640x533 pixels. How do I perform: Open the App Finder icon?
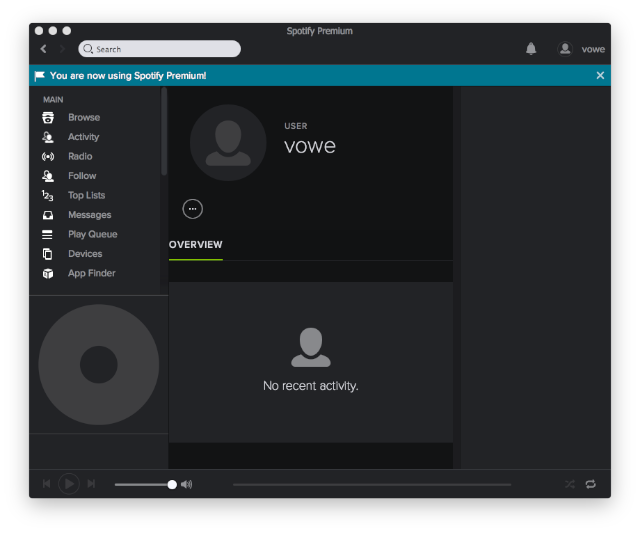47,274
